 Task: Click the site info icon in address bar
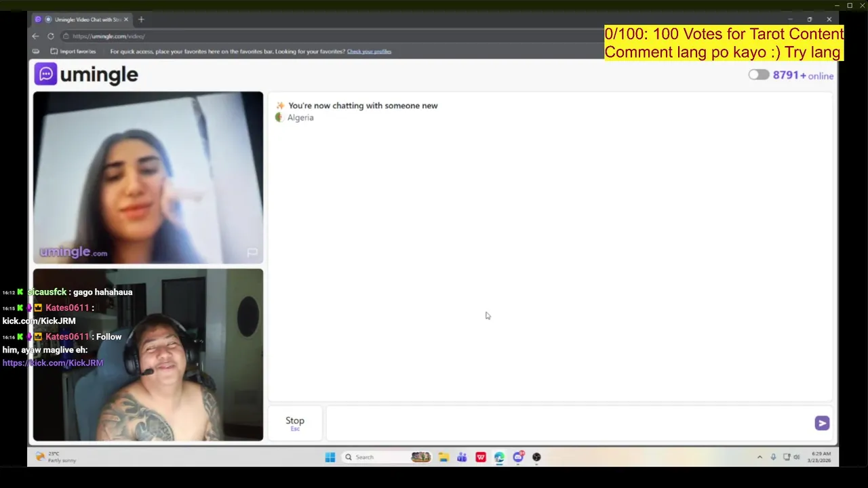click(66, 36)
